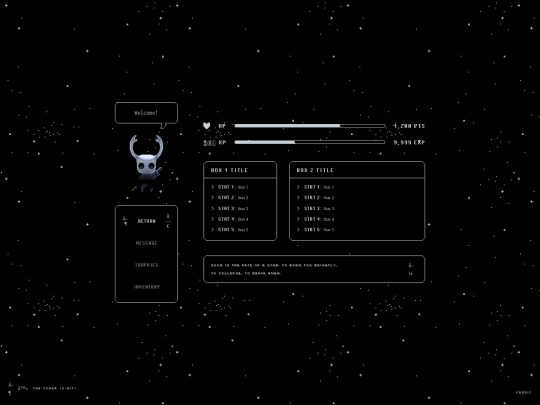
Task: Click the chevron beside Stat 4 in Box 1
Action: [212, 219]
